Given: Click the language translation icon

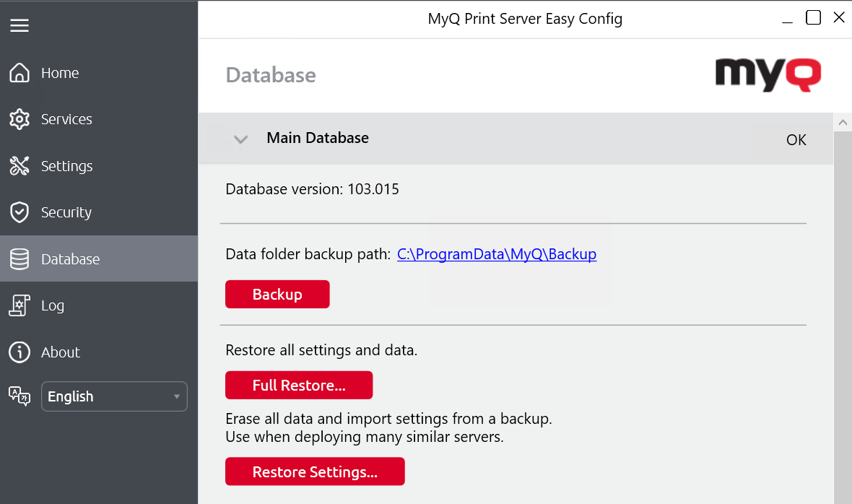Looking at the screenshot, I should (x=19, y=396).
